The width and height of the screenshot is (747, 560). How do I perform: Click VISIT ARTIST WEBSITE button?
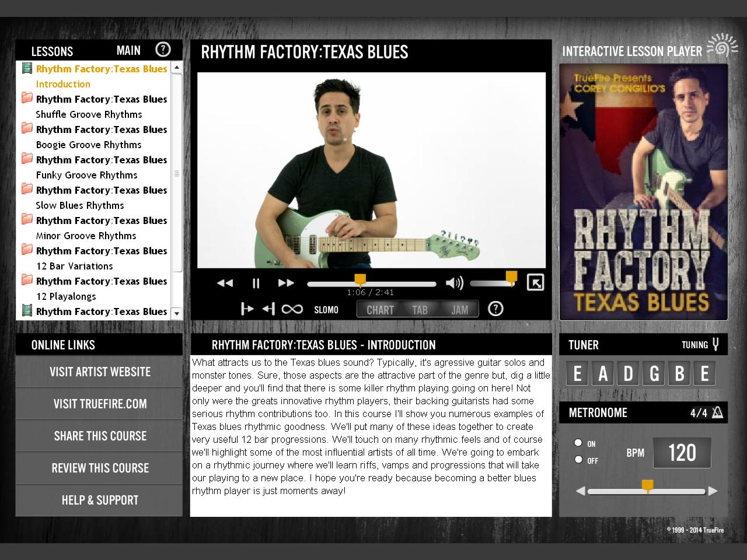99,372
